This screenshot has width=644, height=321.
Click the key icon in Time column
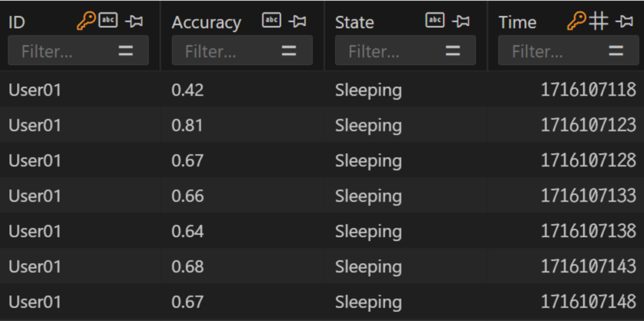point(577,20)
